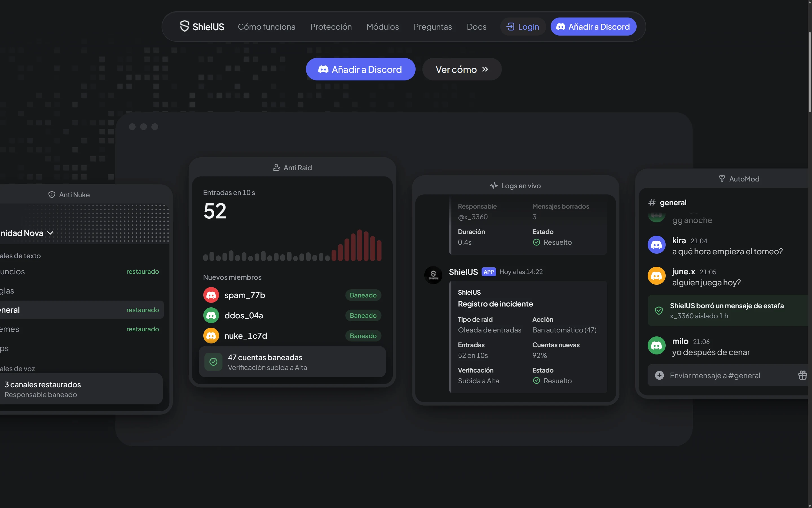Click kira's message a qué hora empieza el torneo?

[727, 251]
